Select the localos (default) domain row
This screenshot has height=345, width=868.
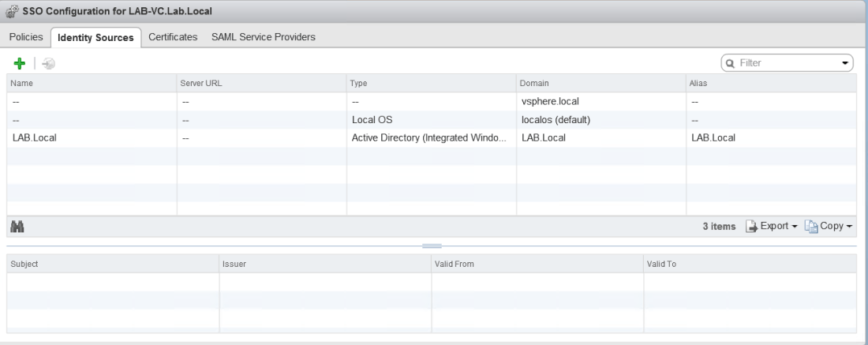click(x=553, y=119)
